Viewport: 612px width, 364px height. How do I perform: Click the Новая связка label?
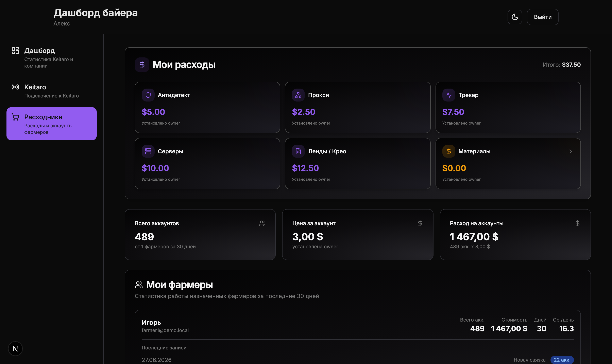[529, 360]
